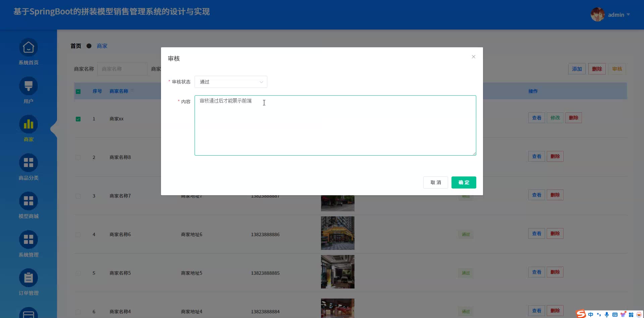Image resolution: width=644 pixels, height=318 pixels.
Task: Open 系统首页 in the sidebar
Action: pos(29,52)
